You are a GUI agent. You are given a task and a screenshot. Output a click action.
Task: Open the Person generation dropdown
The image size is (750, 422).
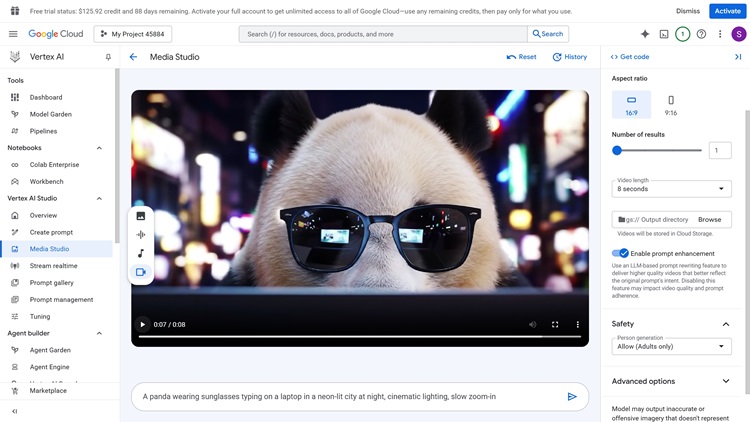point(671,346)
